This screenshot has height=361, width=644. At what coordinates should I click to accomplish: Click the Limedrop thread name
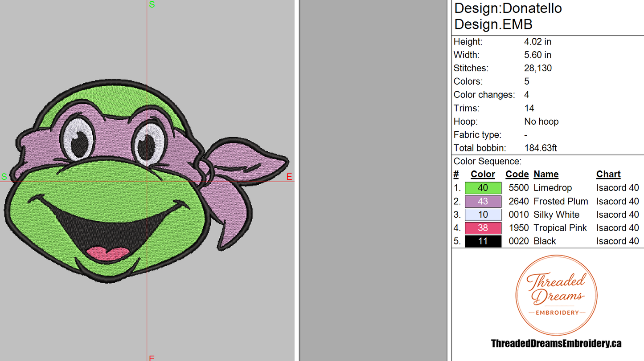[553, 188]
